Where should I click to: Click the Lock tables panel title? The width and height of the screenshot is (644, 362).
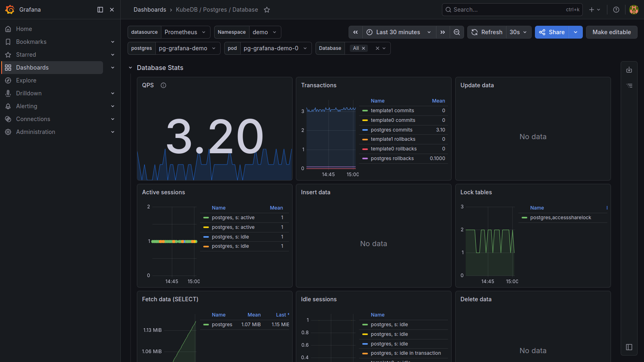476,192
